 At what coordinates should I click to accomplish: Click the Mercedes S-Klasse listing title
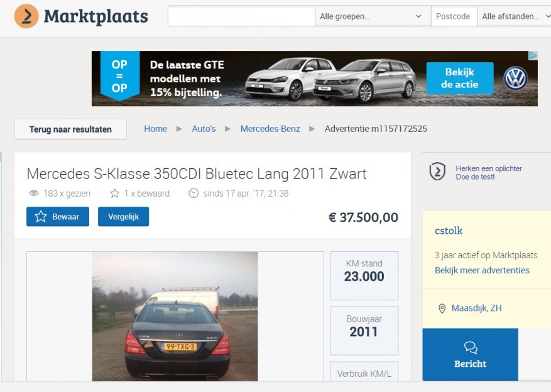pyautogui.click(x=197, y=174)
